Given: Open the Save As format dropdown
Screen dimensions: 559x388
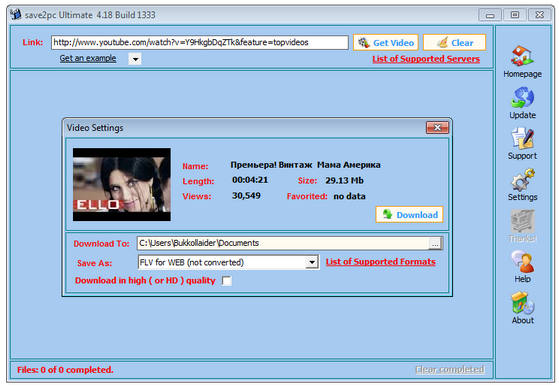Looking at the screenshot, I should (x=312, y=262).
